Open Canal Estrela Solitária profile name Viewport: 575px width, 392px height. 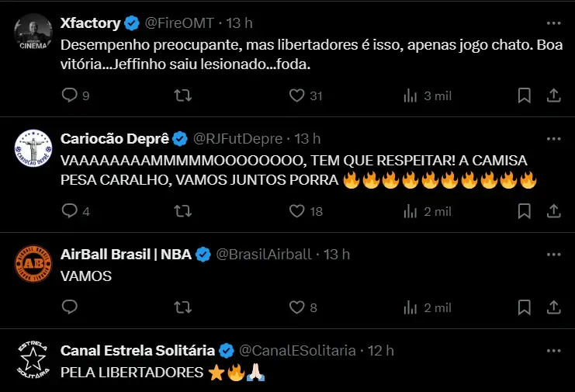(x=138, y=351)
